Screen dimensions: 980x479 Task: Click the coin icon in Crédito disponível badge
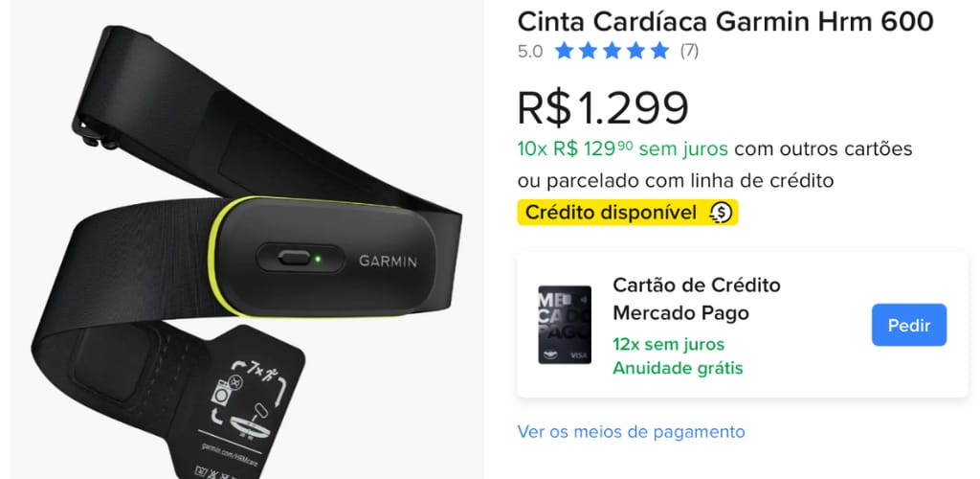(x=721, y=213)
